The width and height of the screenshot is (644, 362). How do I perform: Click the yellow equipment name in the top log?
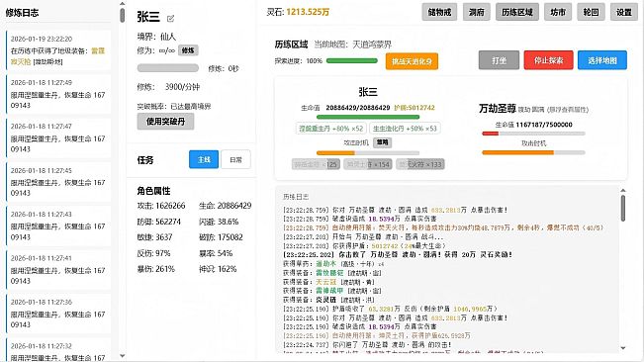(57, 56)
